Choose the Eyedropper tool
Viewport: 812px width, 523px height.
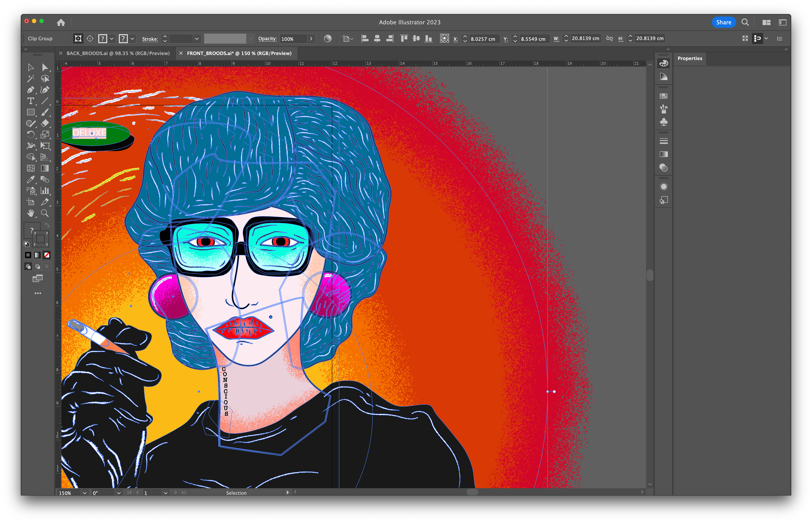pyautogui.click(x=31, y=179)
